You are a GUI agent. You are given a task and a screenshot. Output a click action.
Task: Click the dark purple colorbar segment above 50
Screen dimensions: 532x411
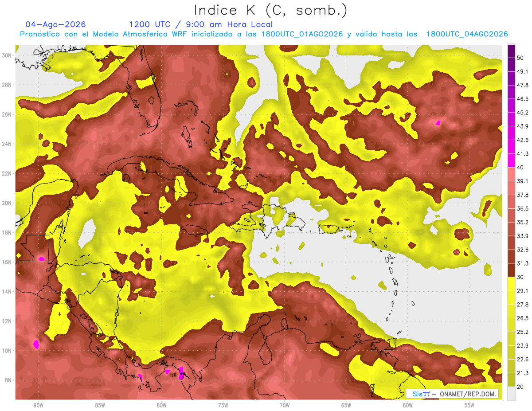point(511,51)
